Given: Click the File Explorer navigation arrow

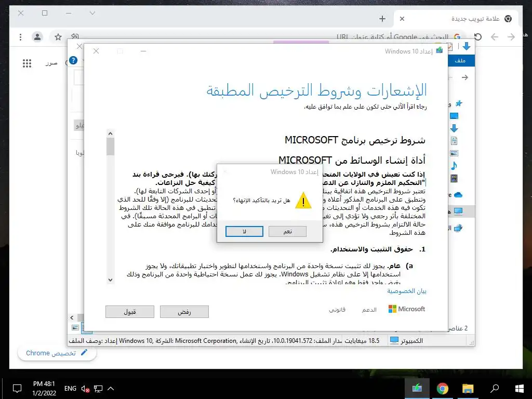Looking at the screenshot, I should [x=465, y=77].
